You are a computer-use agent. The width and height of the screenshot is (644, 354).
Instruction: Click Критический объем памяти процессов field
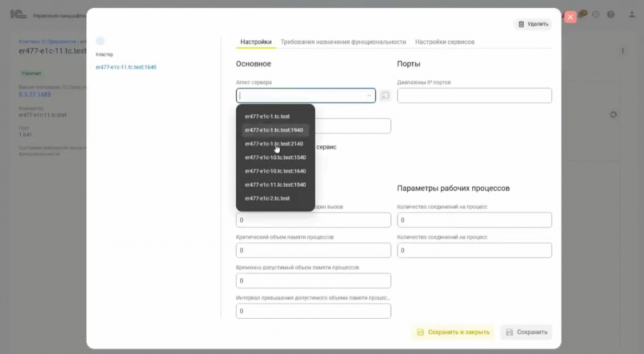(x=313, y=250)
